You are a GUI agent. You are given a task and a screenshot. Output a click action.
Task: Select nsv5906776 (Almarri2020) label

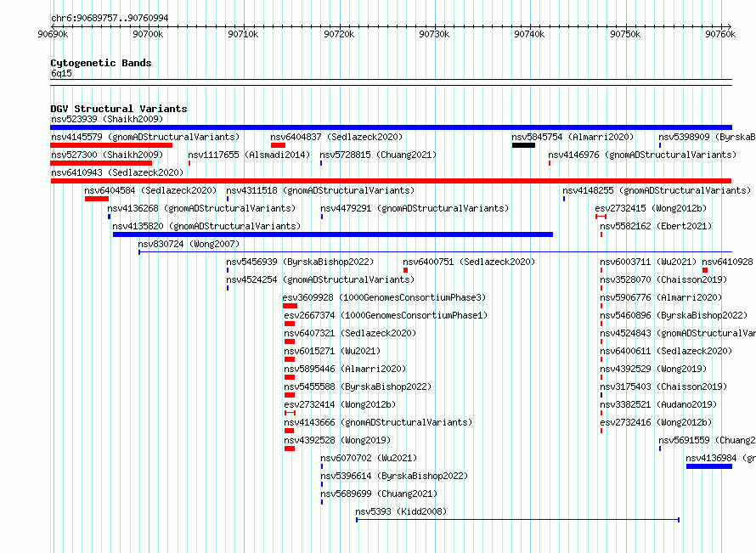pos(661,297)
